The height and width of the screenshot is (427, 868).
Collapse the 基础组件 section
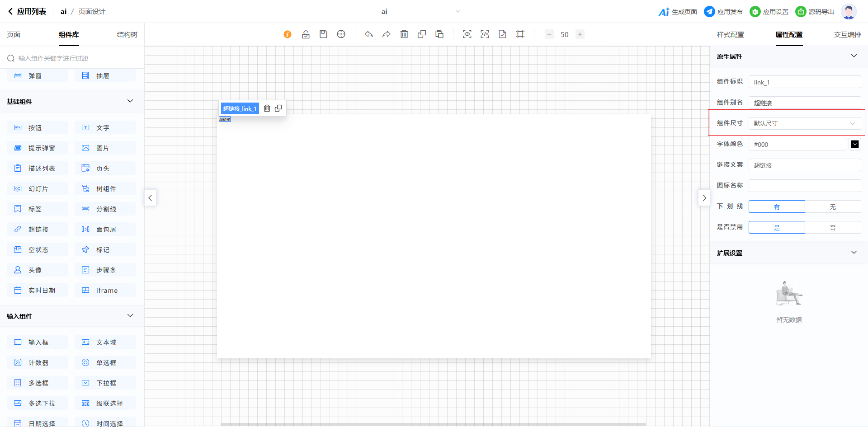click(130, 101)
